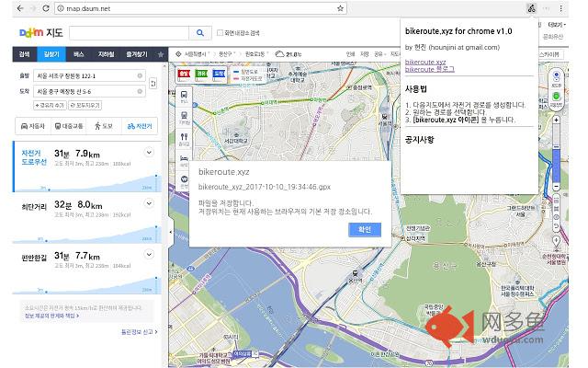Click the bikeroute.xyz bicycle extension icon
Viewport: 588px width, 368px height.
(x=531, y=8)
